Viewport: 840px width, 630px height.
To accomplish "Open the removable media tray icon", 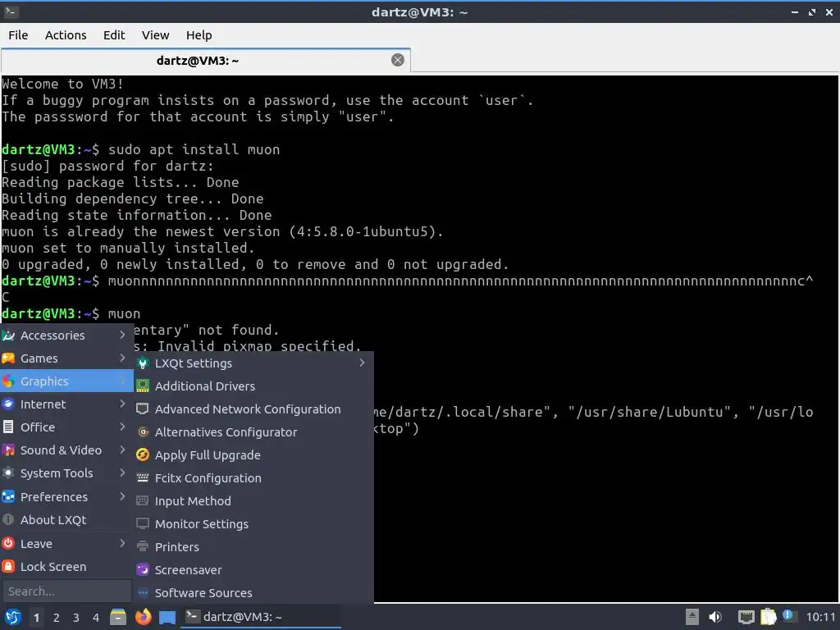I will [692, 617].
